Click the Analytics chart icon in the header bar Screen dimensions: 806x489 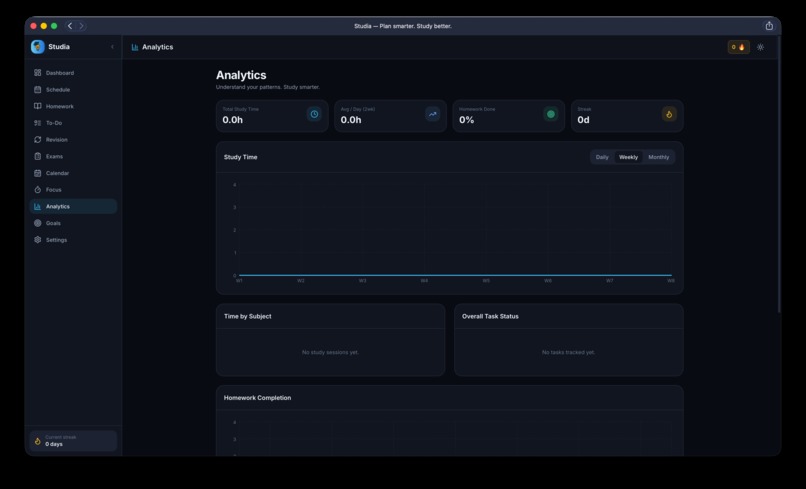click(135, 47)
